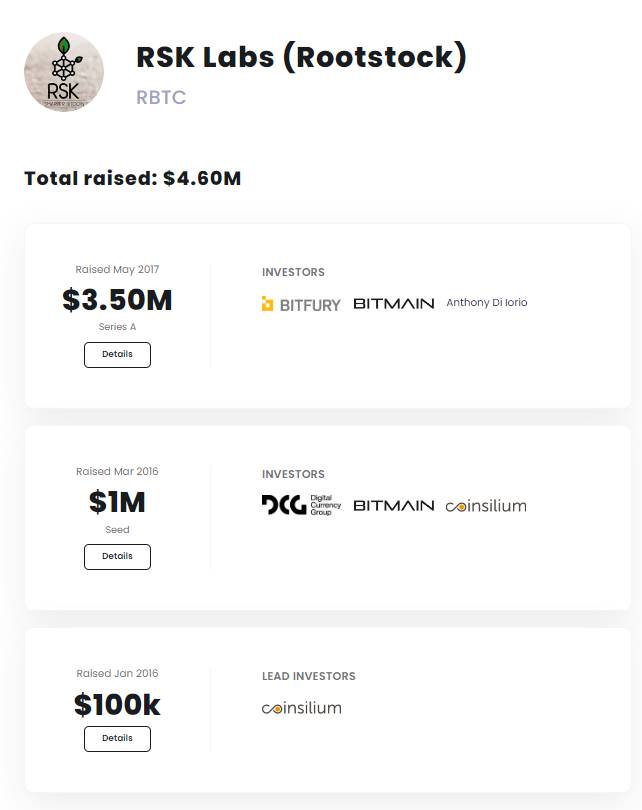Click Digital Currency Group logo
The height and width of the screenshot is (810, 642).
[x=301, y=505]
